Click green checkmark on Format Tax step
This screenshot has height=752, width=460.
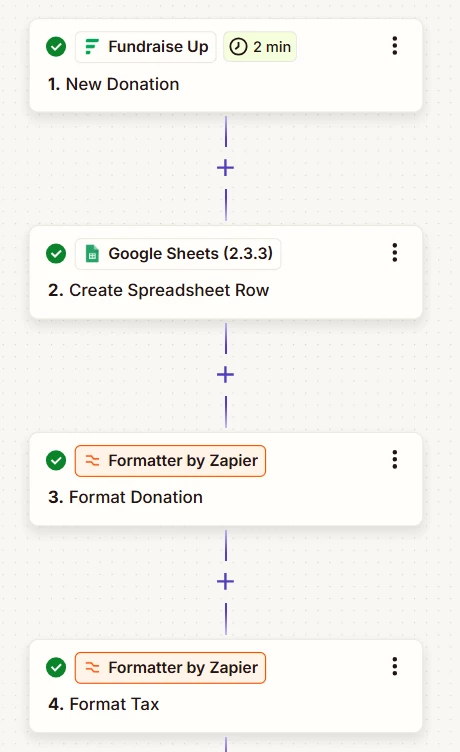56,667
